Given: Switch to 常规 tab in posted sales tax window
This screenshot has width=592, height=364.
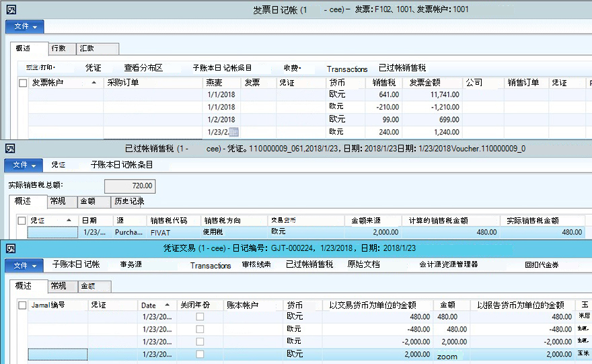Looking at the screenshot, I should (63, 201).
